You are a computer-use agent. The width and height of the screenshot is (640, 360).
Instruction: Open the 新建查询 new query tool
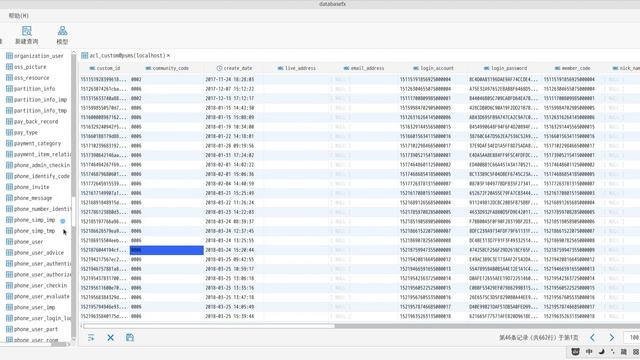[x=27, y=35]
